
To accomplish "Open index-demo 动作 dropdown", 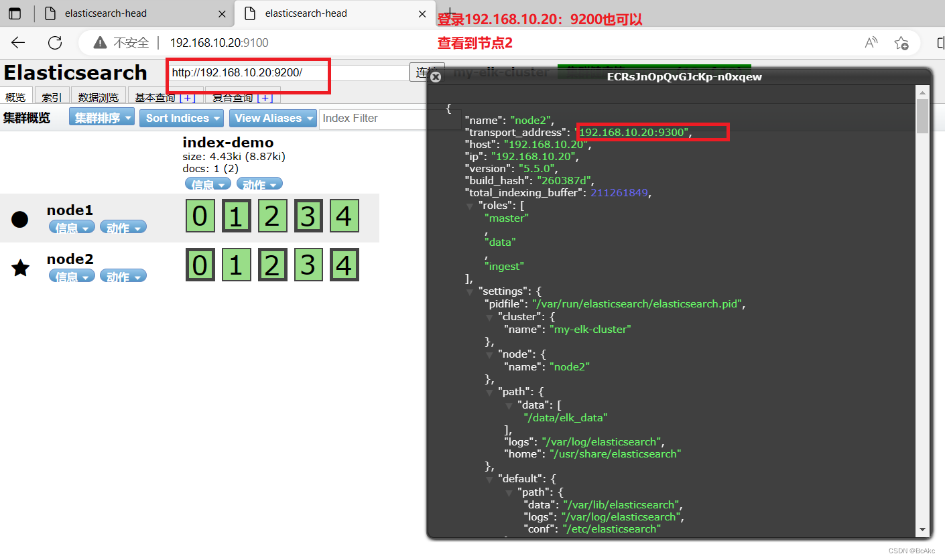I will [259, 184].
